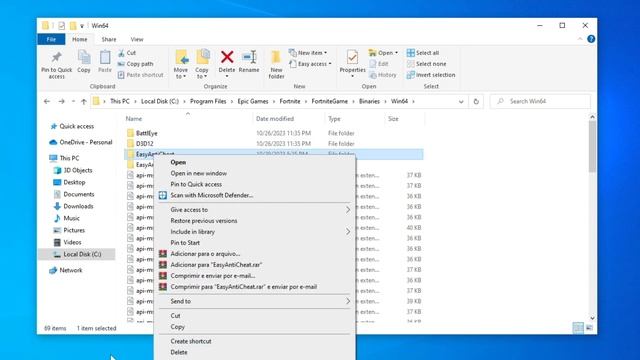
Task: Click Select all in the ribbon
Action: (423, 53)
